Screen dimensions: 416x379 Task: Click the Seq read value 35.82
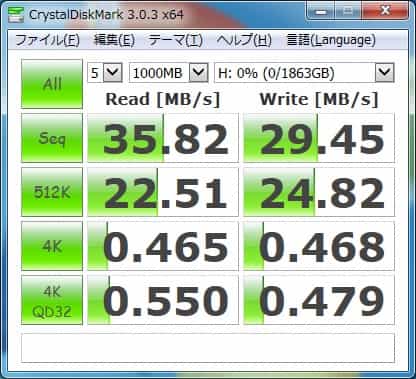pyautogui.click(x=163, y=138)
